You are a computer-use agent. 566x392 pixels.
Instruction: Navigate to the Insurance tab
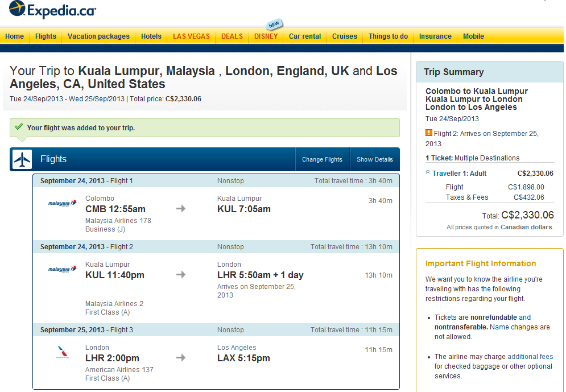435,36
